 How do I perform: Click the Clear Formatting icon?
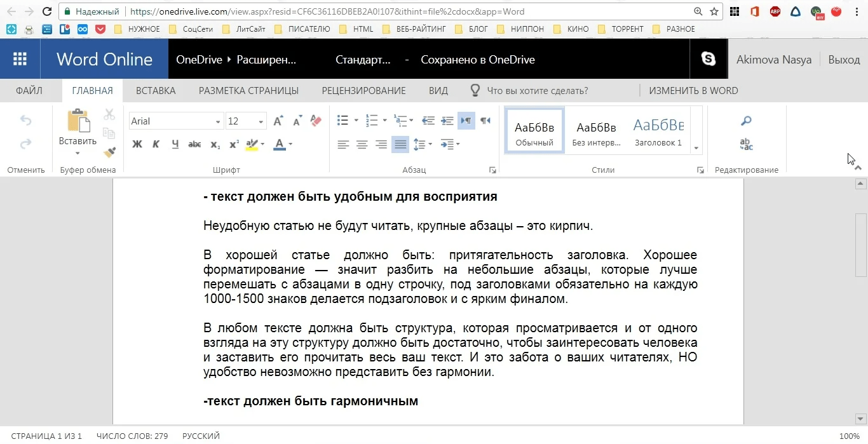coord(316,120)
